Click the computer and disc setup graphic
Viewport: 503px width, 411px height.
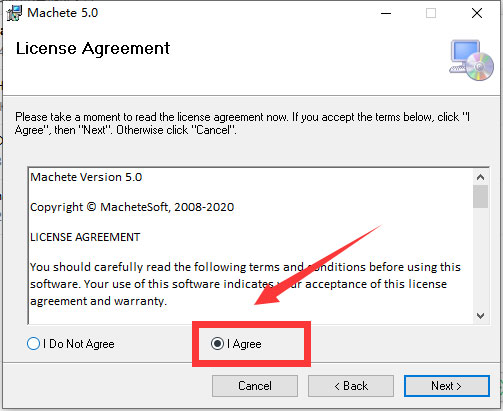pyautogui.click(x=471, y=60)
